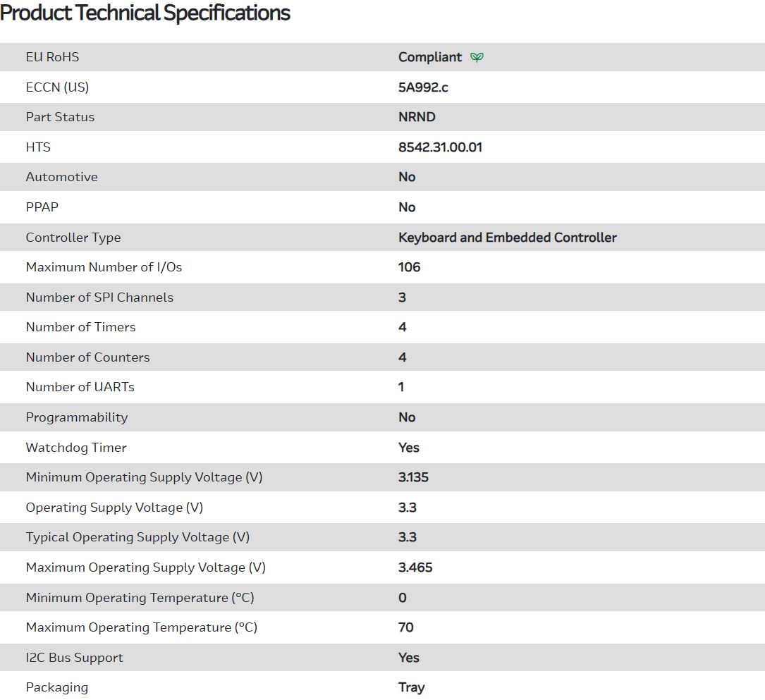
Task: Select the Tray packaging value
Action: (x=411, y=687)
